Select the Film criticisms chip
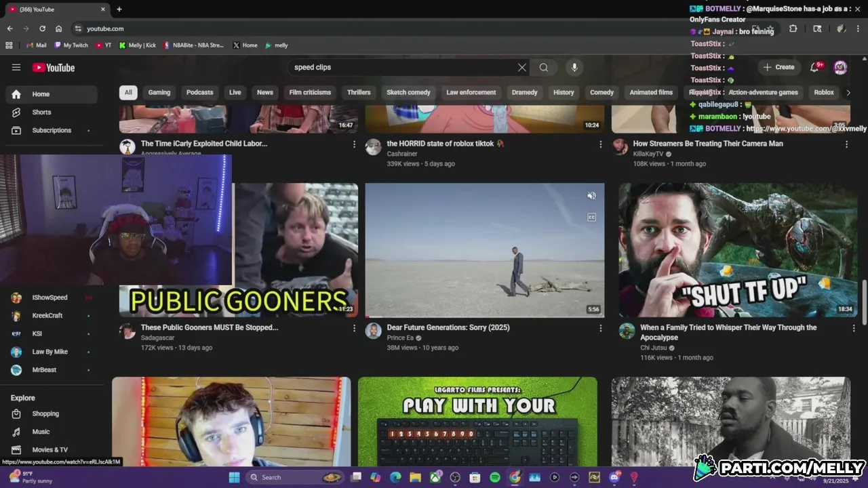Viewport: 868px width, 488px height. coord(310,92)
